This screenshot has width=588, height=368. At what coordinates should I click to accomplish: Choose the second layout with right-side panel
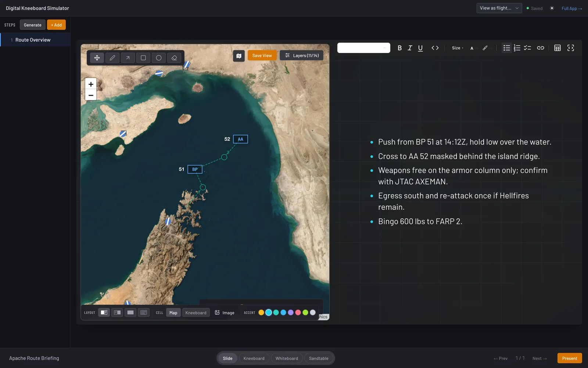[118, 312]
